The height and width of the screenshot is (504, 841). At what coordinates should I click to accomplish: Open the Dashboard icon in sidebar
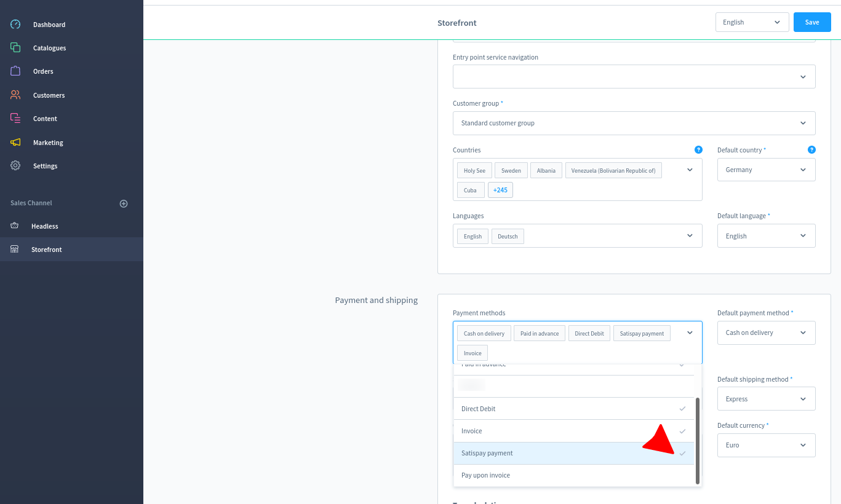(x=15, y=25)
